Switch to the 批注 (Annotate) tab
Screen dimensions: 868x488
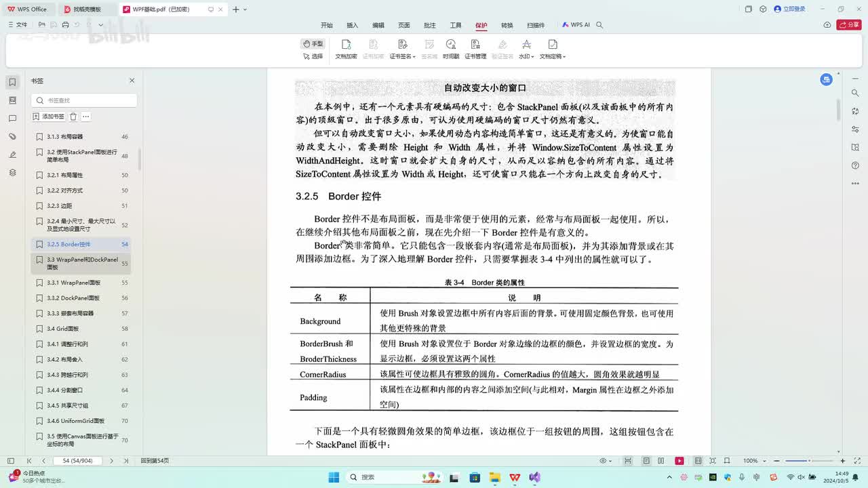point(430,25)
